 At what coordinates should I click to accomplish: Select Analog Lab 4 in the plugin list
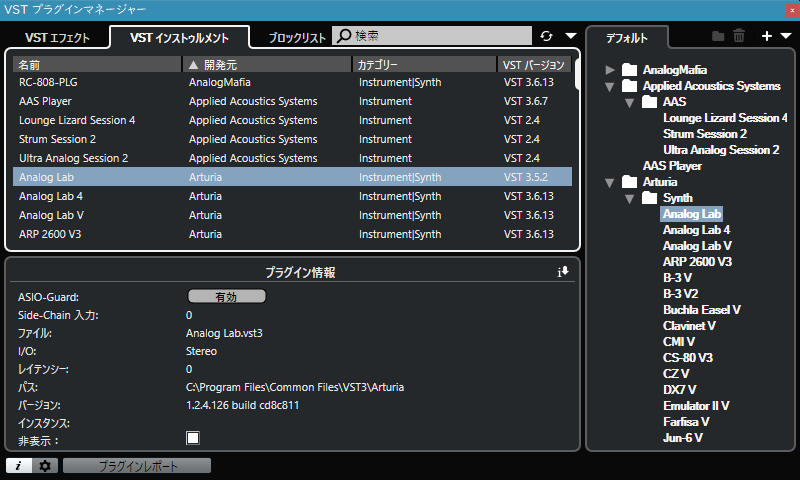pos(292,196)
